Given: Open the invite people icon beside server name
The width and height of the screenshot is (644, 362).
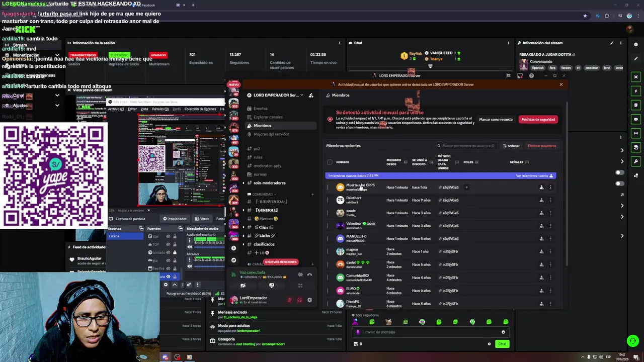Looking at the screenshot, I should pos(311,95).
